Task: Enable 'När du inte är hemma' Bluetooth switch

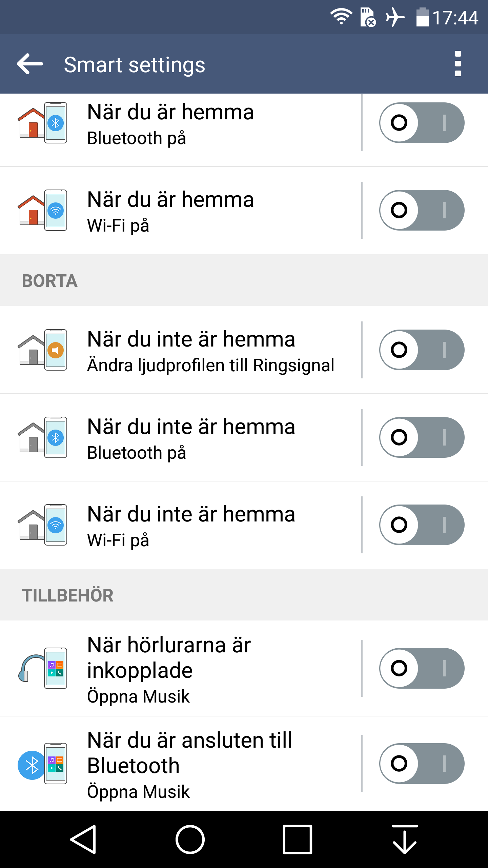Action: (x=422, y=437)
